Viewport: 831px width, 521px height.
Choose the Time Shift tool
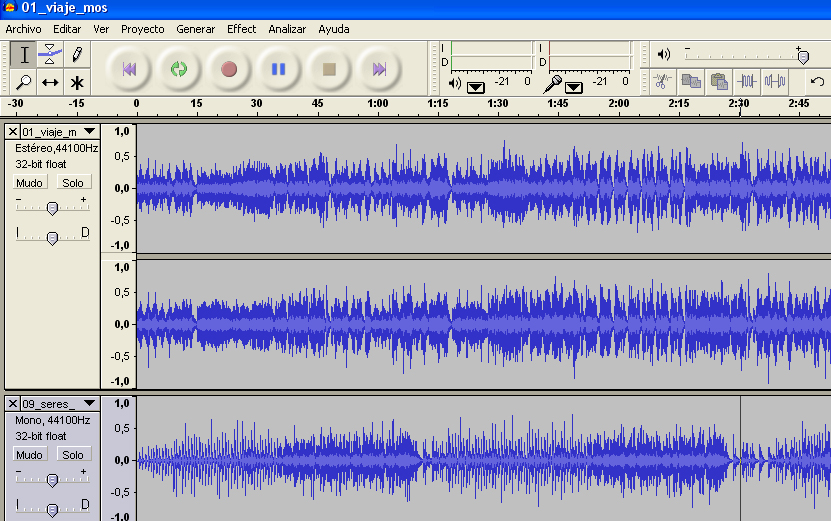coord(50,82)
